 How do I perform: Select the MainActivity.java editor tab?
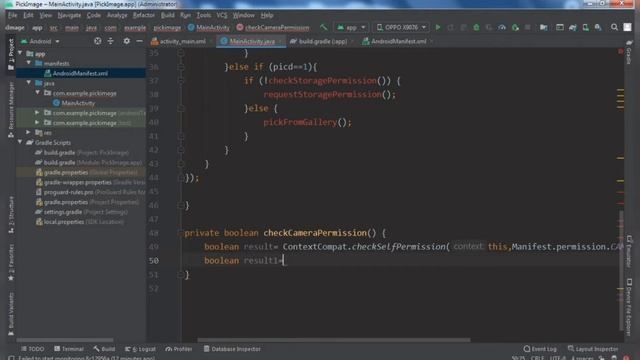(x=251, y=41)
